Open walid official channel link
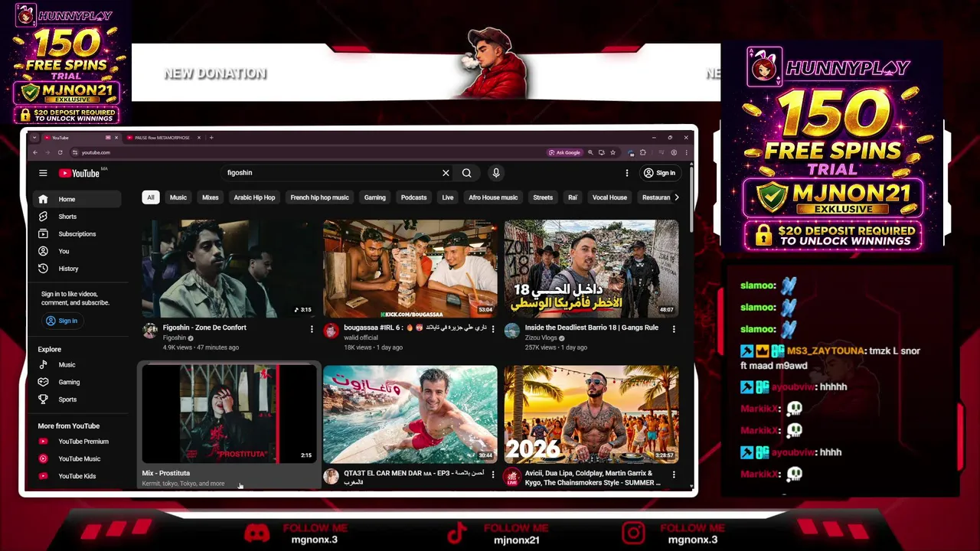 pyautogui.click(x=361, y=337)
